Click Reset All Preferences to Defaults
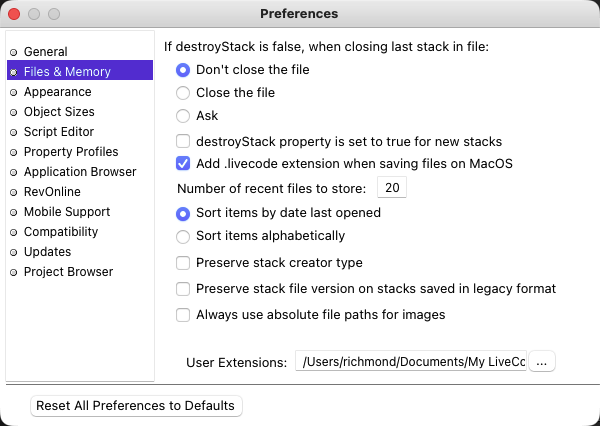600x426 pixels. coord(136,406)
